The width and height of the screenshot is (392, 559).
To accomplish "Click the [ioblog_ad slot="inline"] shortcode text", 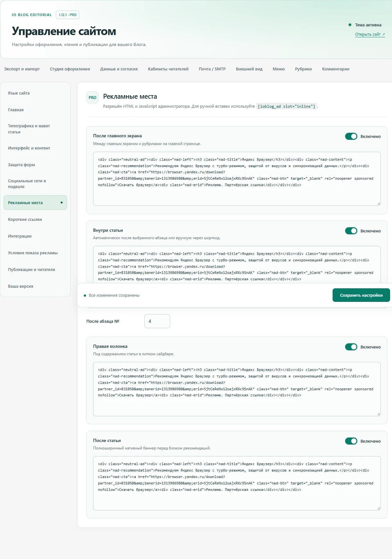I will point(287,106).
